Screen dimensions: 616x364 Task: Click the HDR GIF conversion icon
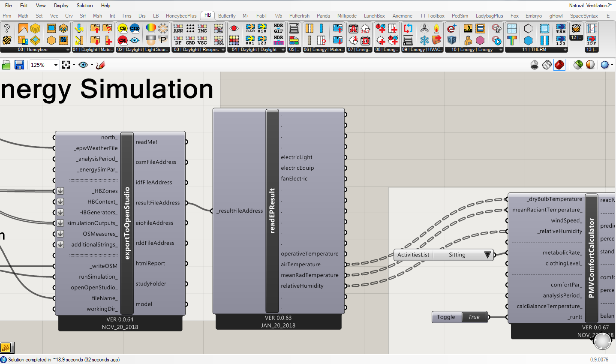(x=278, y=29)
